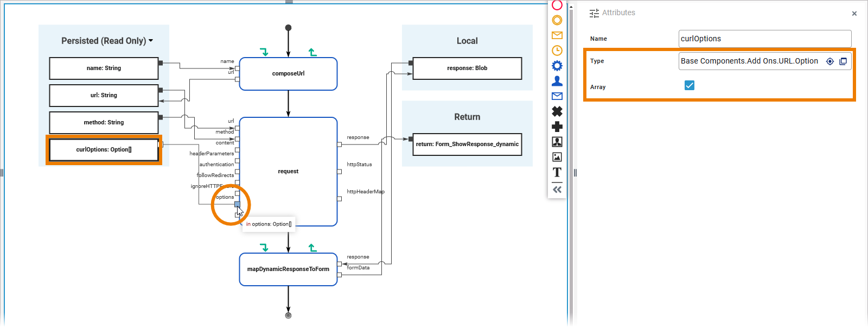The height and width of the screenshot is (327, 868).
Task: Select the blue user task icon
Action: coord(557,81)
